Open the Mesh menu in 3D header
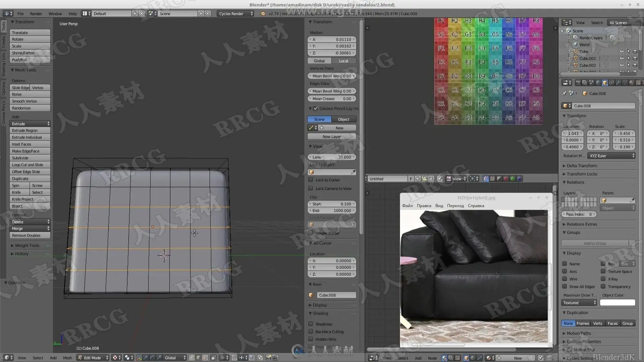The height and width of the screenshot is (362, 644). point(67,358)
